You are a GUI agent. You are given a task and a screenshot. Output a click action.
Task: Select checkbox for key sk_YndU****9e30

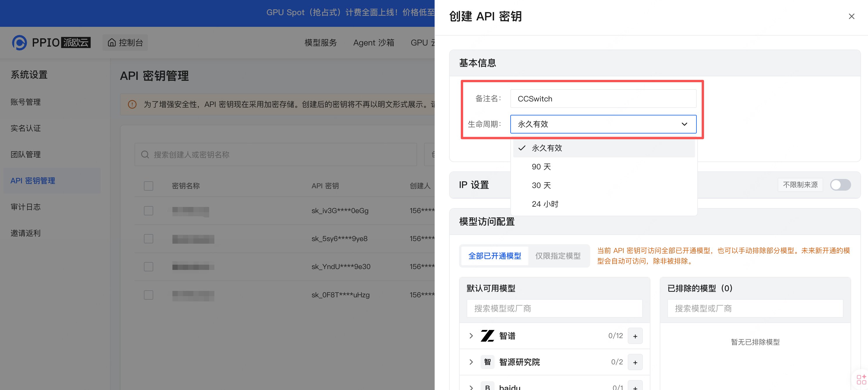point(149,267)
